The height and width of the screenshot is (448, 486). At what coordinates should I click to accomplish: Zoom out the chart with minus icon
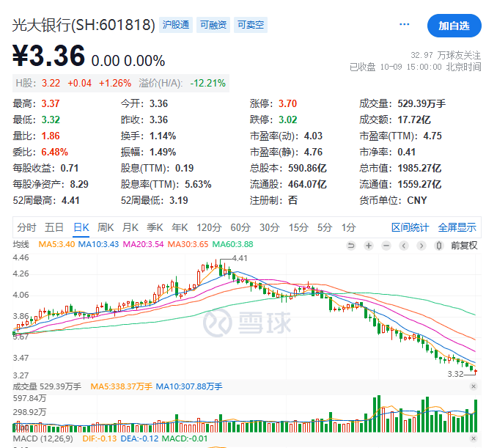tap(386, 245)
